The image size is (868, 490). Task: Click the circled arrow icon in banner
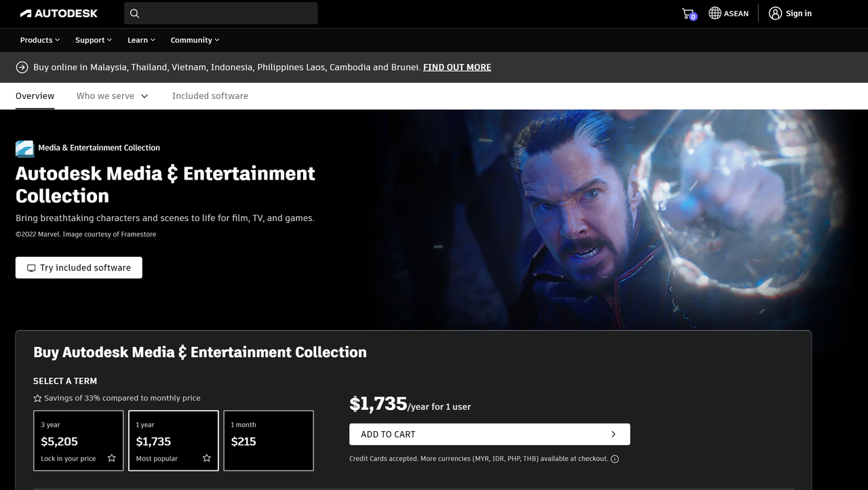tap(22, 67)
